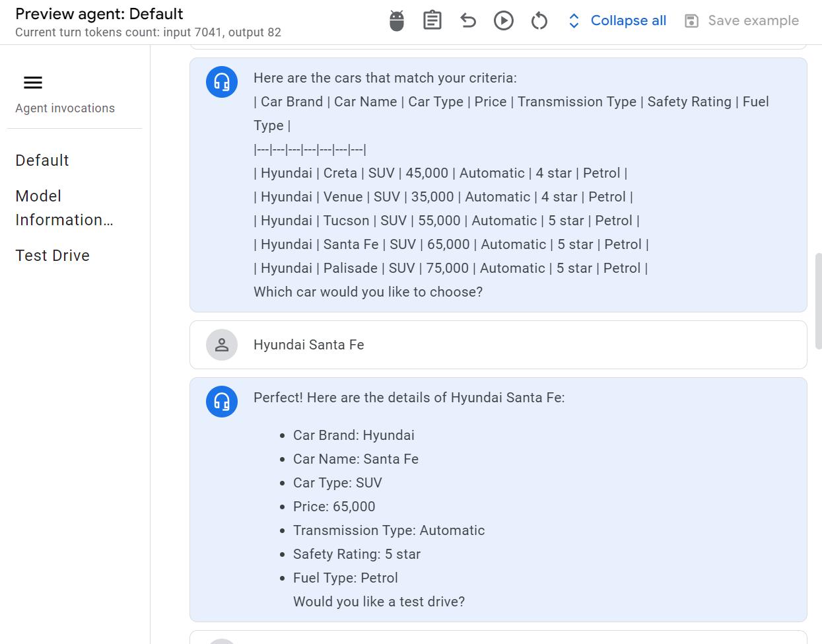Screen dimensions: 822x644
Task: Click 'Here are the cars that match your criteria:'
Action: click(385, 78)
